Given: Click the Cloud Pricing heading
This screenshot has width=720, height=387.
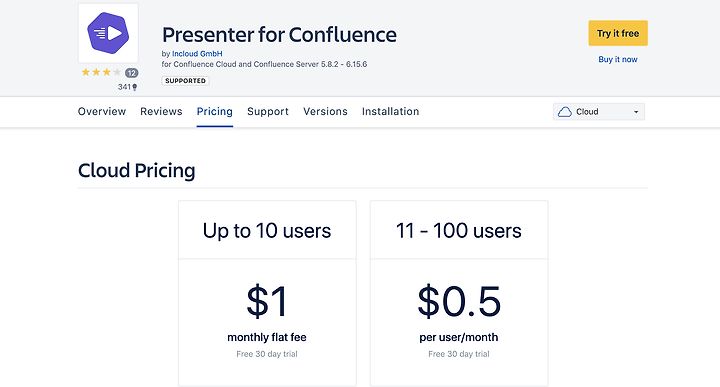Looking at the screenshot, I should pyautogui.click(x=136, y=171).
